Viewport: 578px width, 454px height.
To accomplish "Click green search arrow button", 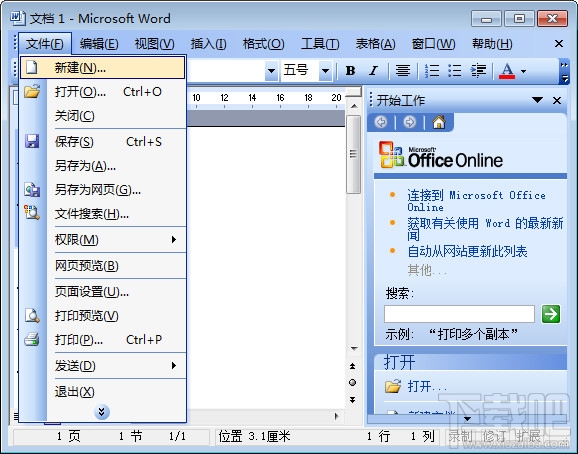I will pos(551,314).
